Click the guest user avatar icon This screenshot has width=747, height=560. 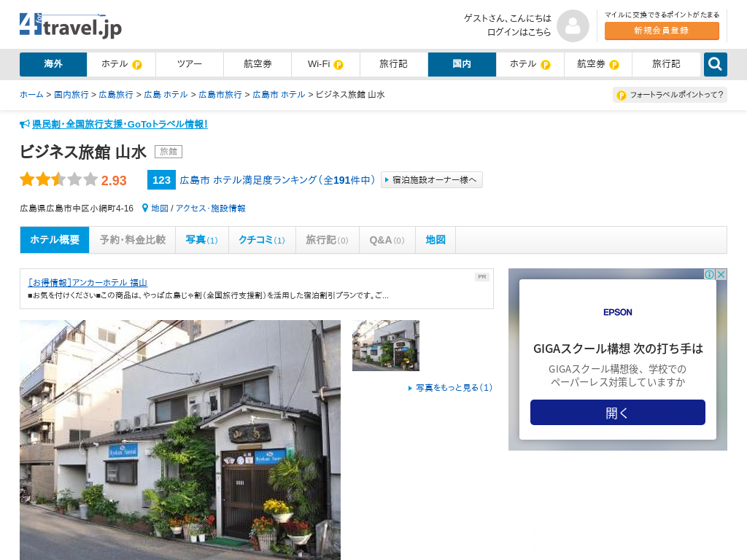(x=573, y=26)
